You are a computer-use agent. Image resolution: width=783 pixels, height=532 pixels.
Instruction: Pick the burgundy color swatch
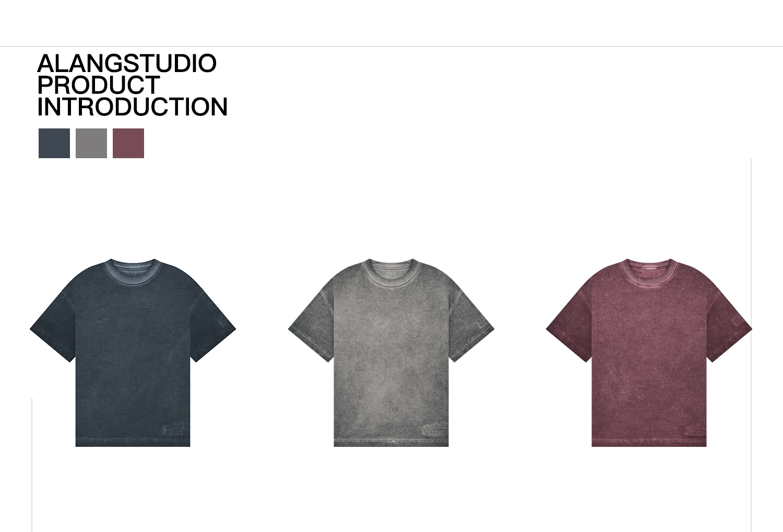tap(128, 143)
